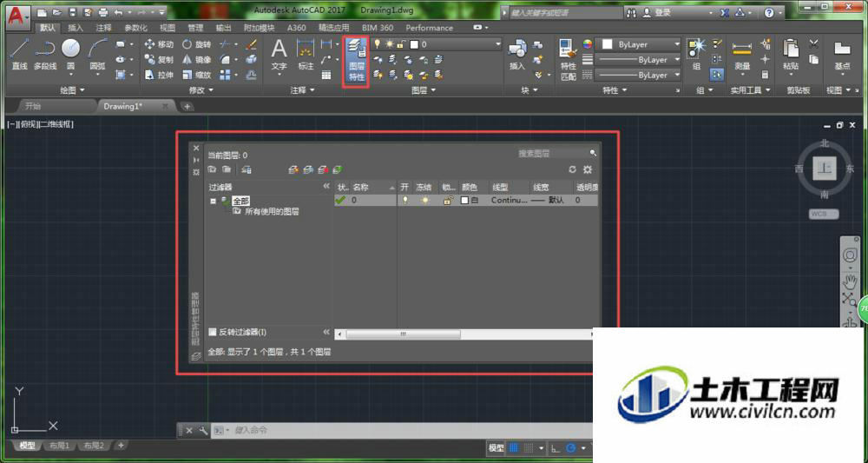Click 登录 sign-in button
Viewport: 868px width, 463px height.
pos(662,12)
